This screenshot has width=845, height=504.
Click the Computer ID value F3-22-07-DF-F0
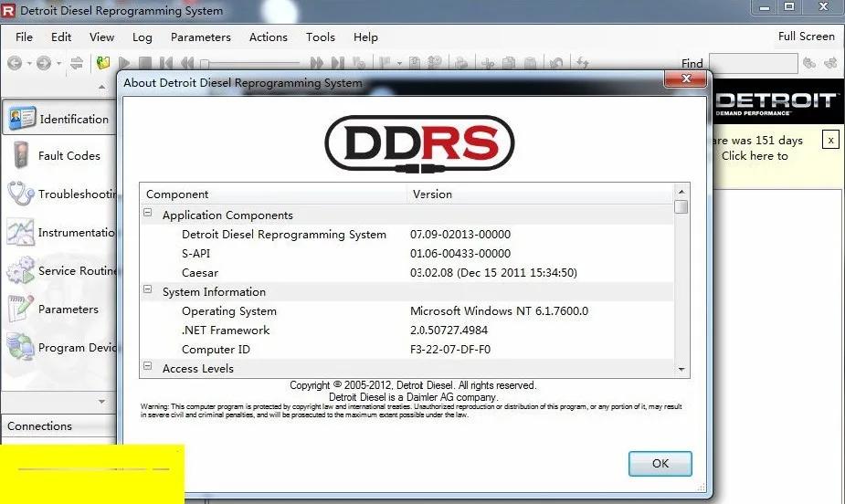pos(450,350)
